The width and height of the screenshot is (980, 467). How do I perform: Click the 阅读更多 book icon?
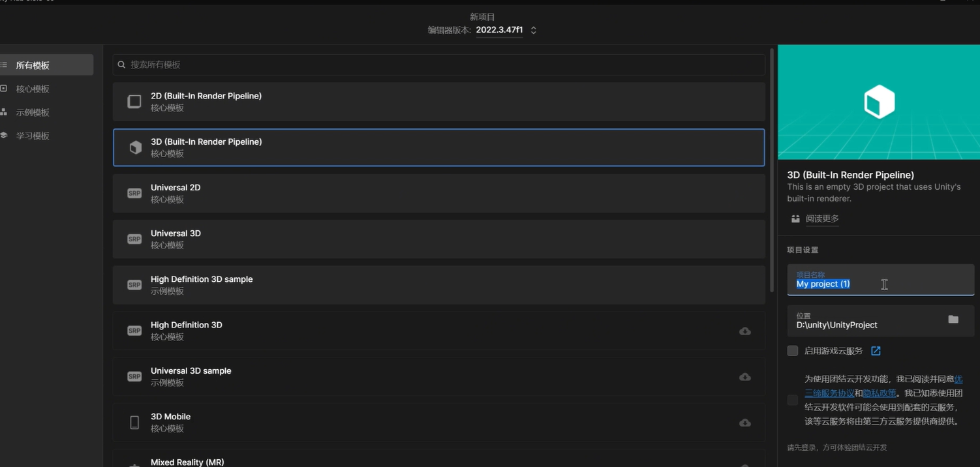click(x=795, y=219)
